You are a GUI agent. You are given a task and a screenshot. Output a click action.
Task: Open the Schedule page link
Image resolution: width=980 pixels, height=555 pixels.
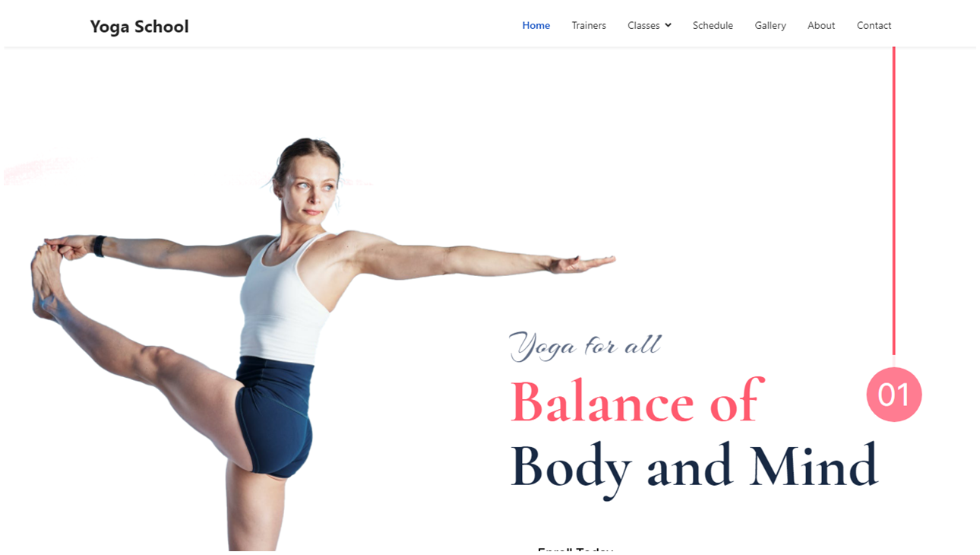click(713, 25)
